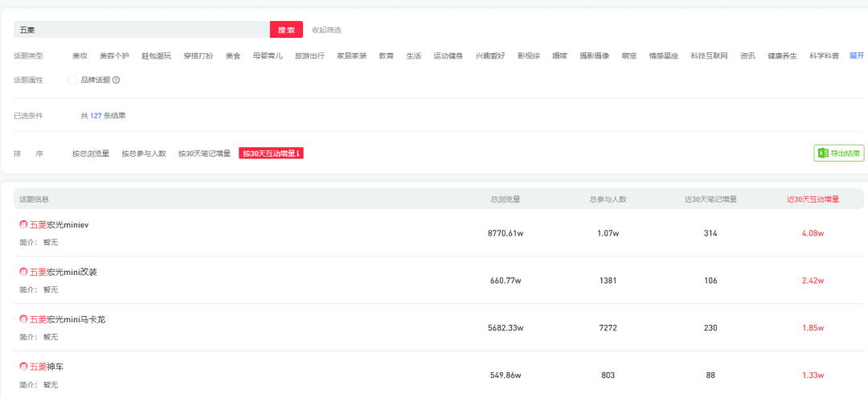Filter by 萌宠 topic type
Image resolution: width=868 pixels, height=398 pixels.
pyautogui.click(x=628, y=56)
